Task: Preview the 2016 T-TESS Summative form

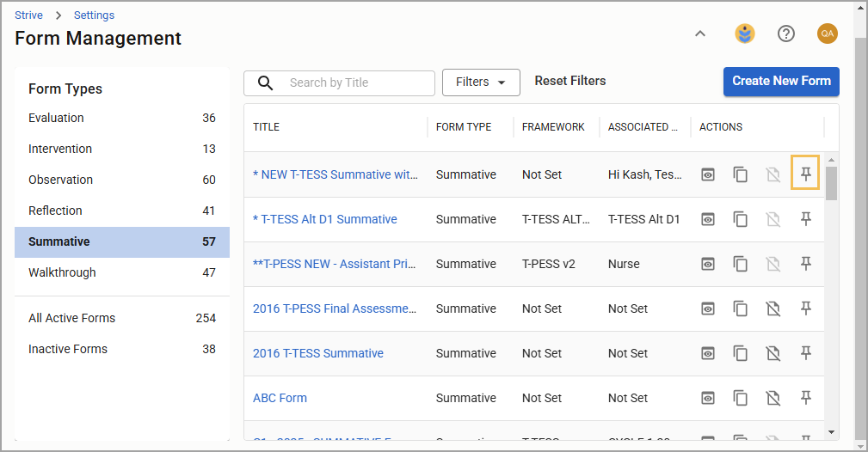Action: (707, 353)
